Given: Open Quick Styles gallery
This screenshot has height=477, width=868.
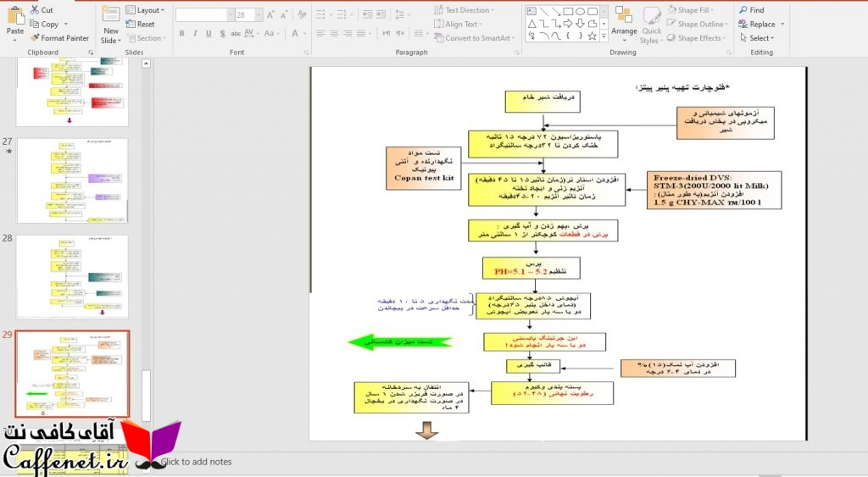Looking at the screenshot, I should 651,25.
